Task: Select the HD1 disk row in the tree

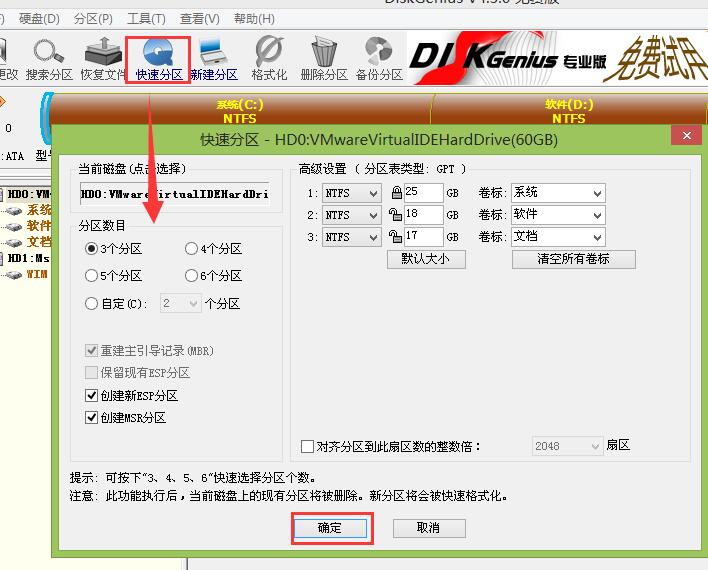Action: (x=26, y=258)
